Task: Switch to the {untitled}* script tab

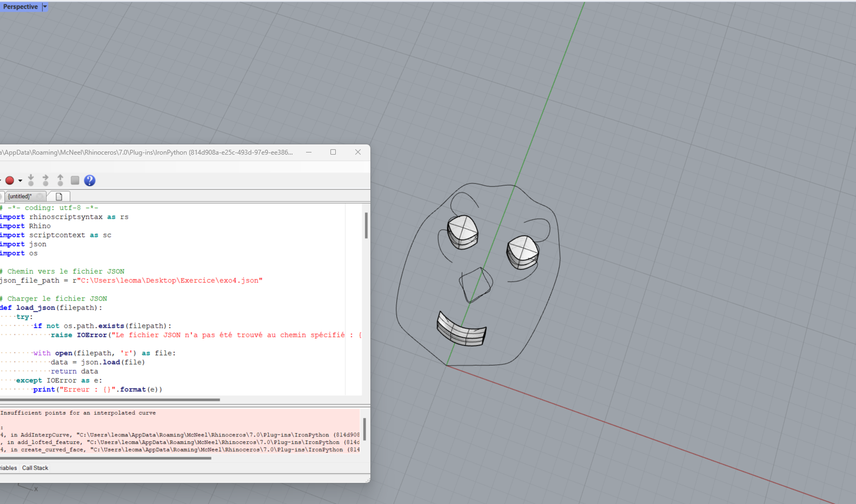Action: [x=19, y=196]
